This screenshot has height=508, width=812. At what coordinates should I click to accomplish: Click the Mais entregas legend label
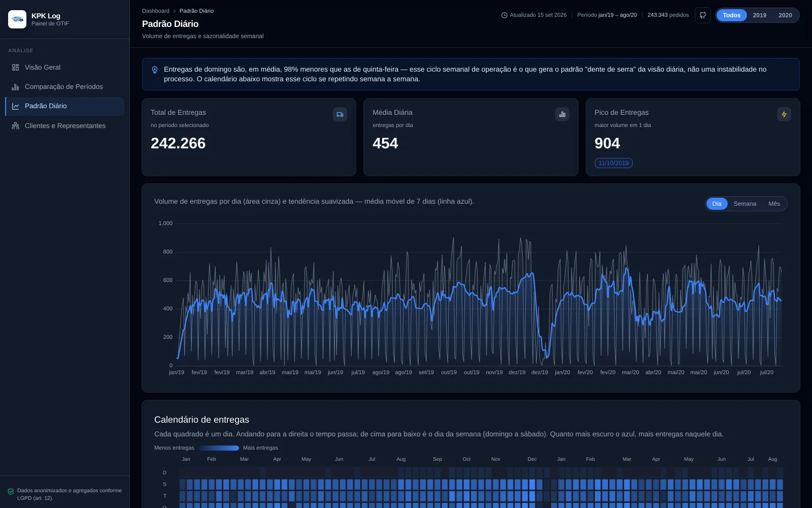(260, 448)
